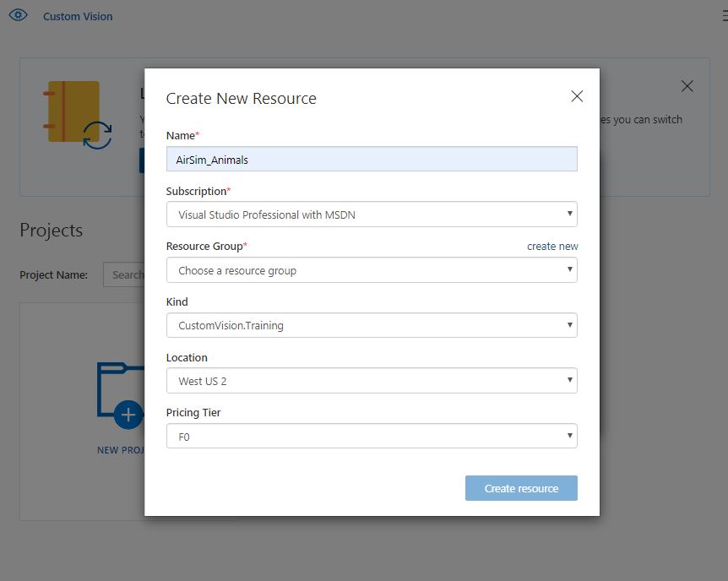The height and width of the screenshot is (581, 728).
Task: Click the Project Name: label in background
Action: click(53, 275)
